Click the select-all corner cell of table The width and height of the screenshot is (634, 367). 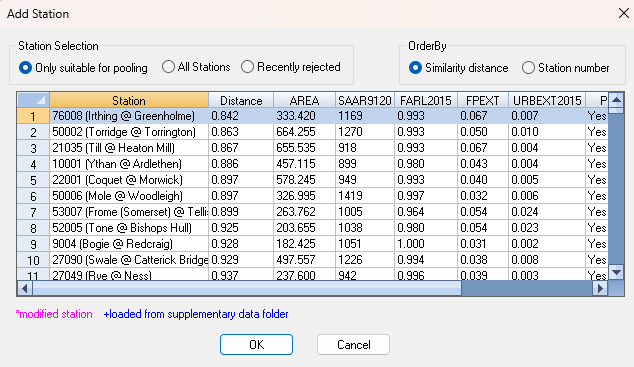click(33, 100)
